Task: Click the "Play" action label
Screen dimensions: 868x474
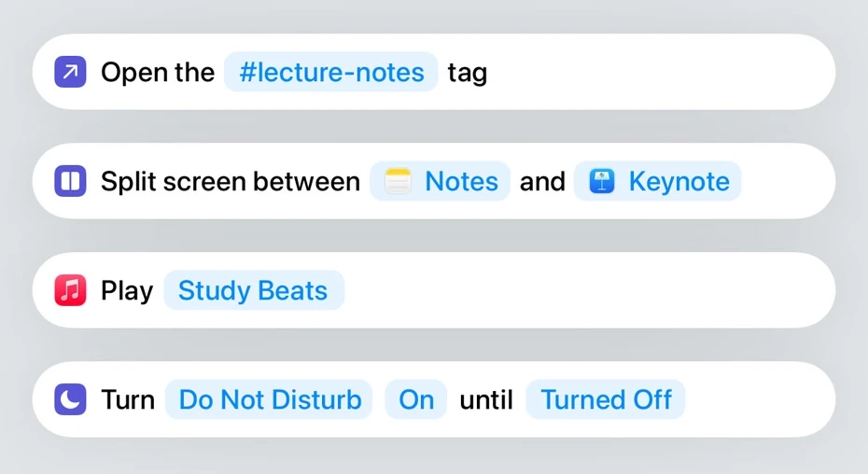Action: pos(127,291)
